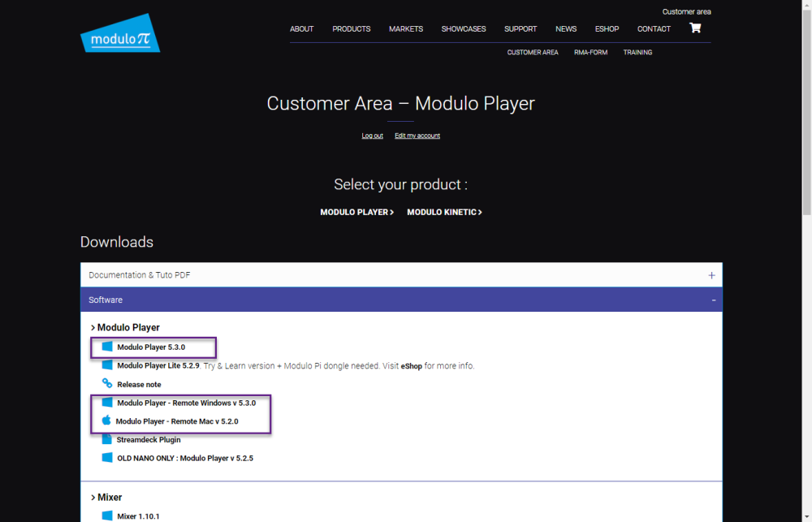
Task: Click Customer area link at top right
Action: click(687, 11)
